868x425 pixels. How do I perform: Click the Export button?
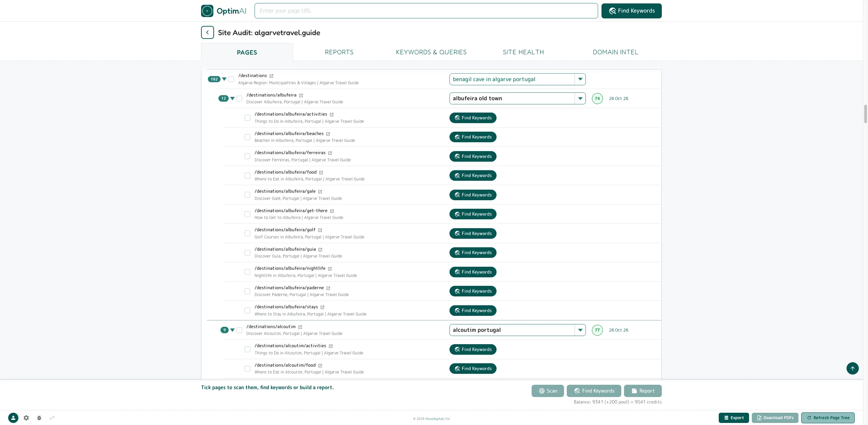734,418
